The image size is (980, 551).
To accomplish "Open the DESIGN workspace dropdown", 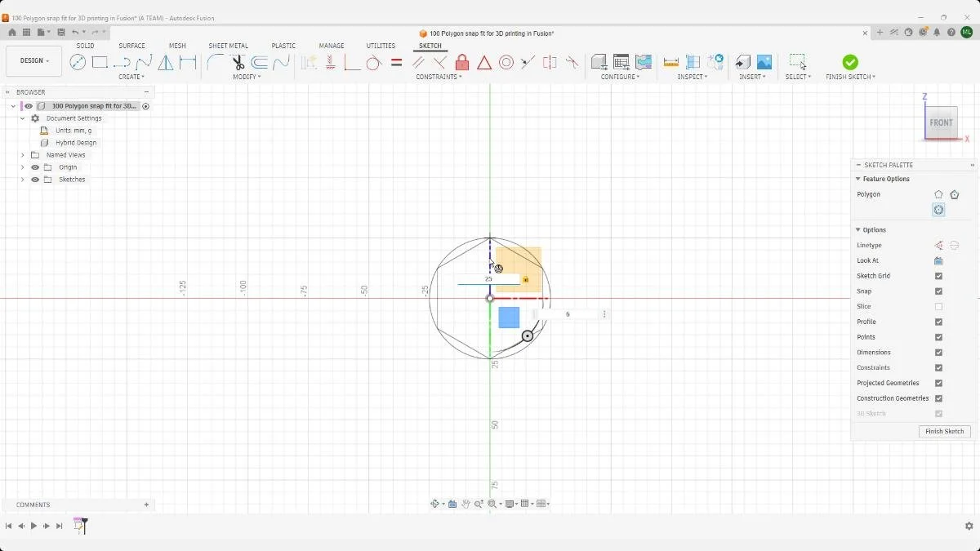I will coord(34,61).
